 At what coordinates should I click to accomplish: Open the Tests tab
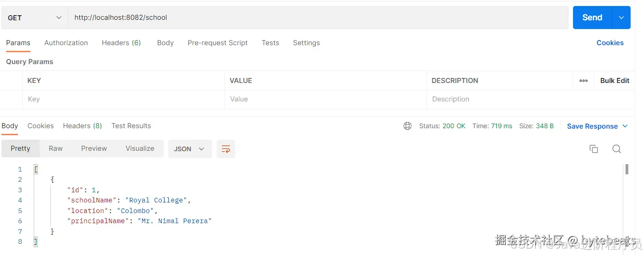coord(270,43)
